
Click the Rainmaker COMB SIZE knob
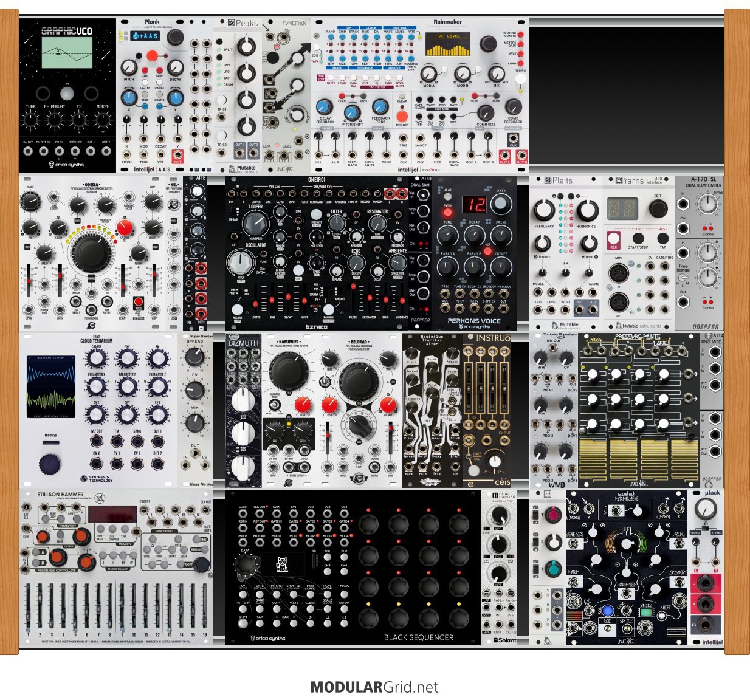click(x=486, y=112)
